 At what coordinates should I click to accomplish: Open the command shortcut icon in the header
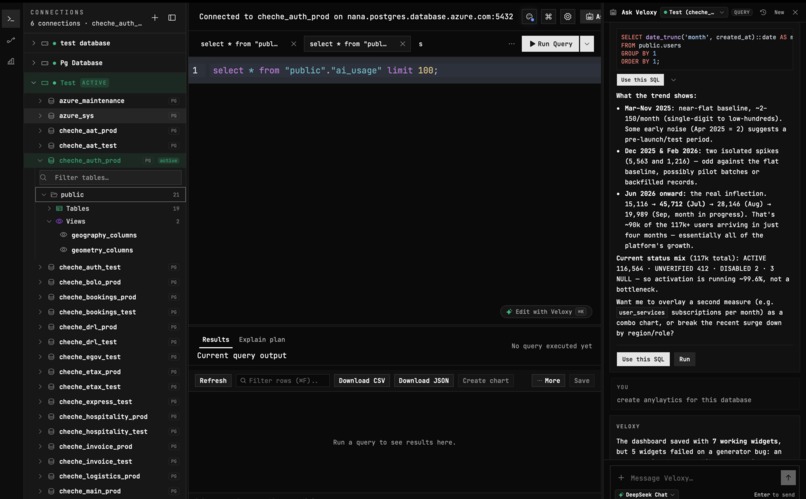548,16
